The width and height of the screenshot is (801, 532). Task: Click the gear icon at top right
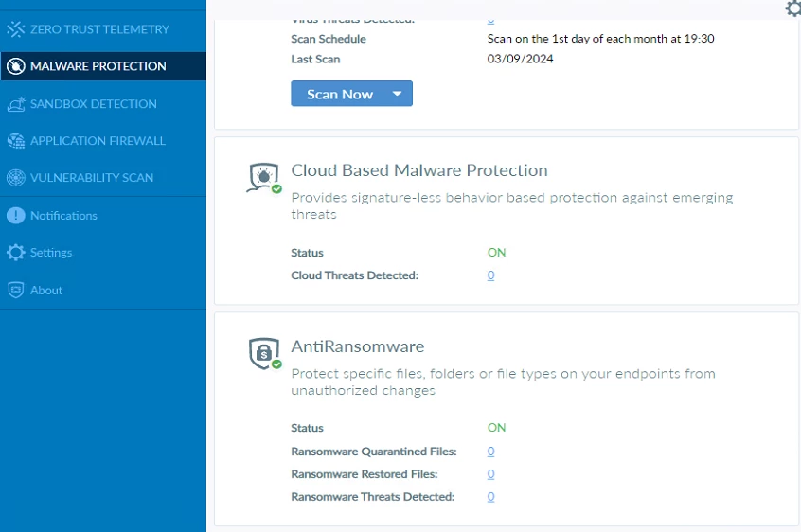793,8
